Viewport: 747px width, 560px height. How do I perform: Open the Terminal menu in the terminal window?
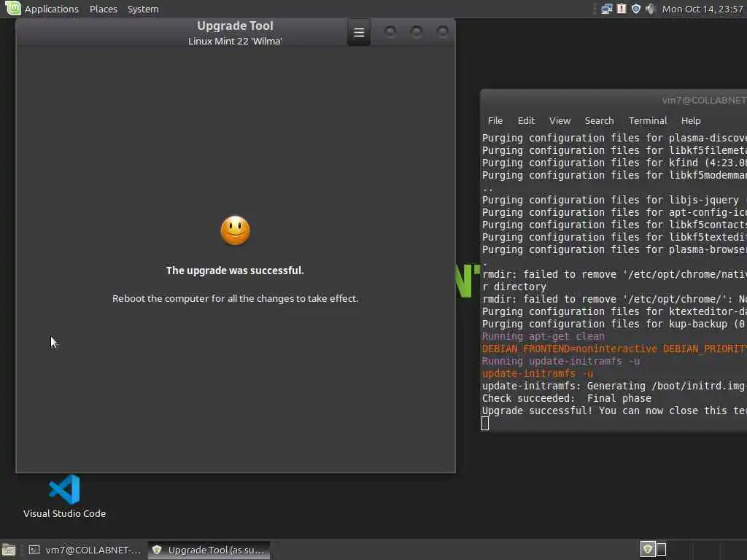click(648, 120)
